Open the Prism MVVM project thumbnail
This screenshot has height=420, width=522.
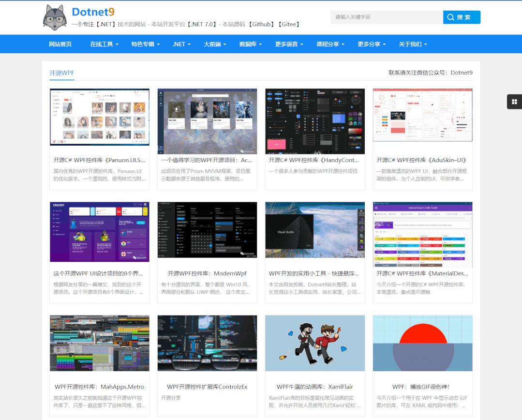pos(207,121)
